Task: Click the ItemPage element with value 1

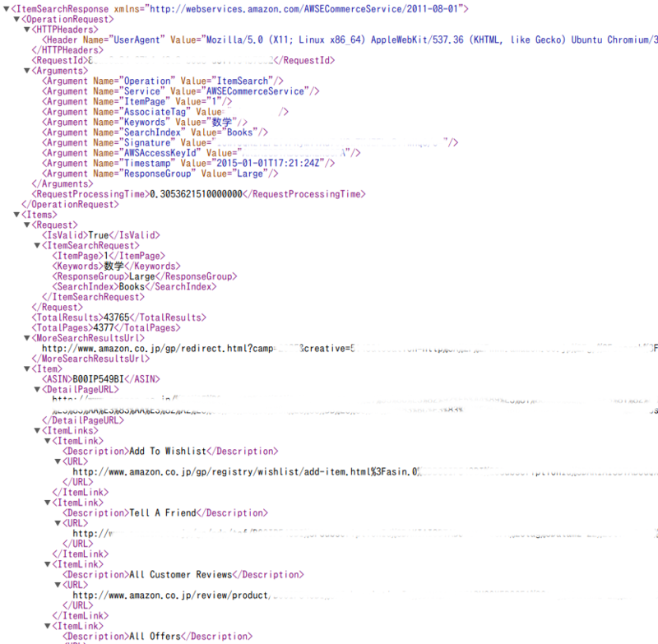Action: (109, 256)
